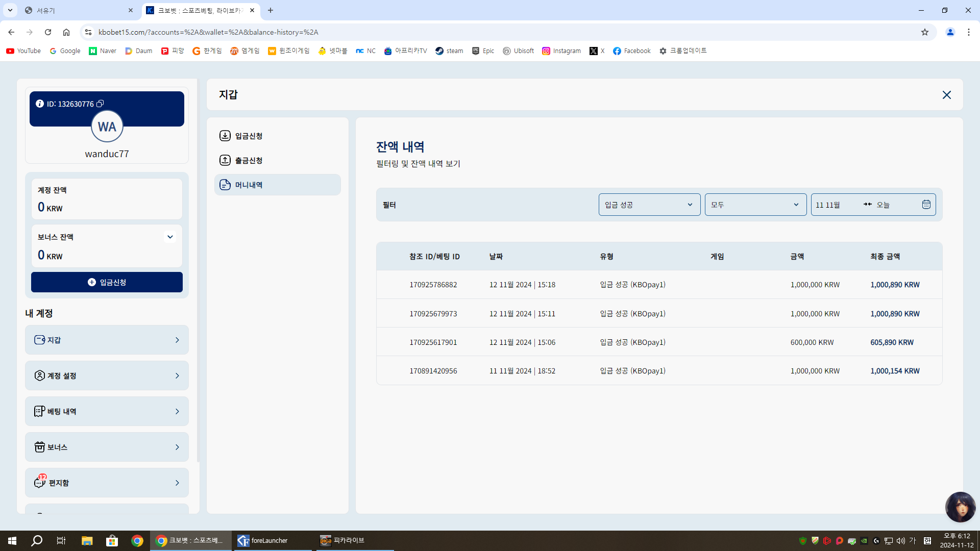Click the date range field 11 11월
Screen dimensions: 980x551
[873, 205]
